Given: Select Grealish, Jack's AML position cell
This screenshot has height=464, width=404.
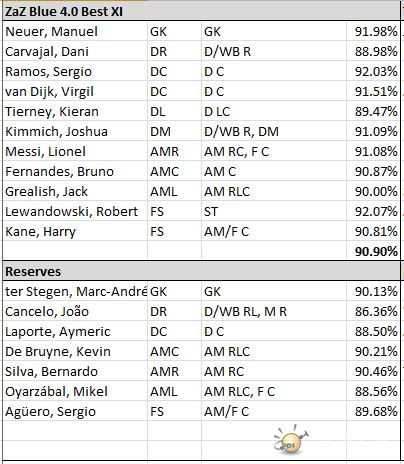Looking at the screenshot, I should tap(174, 192).
